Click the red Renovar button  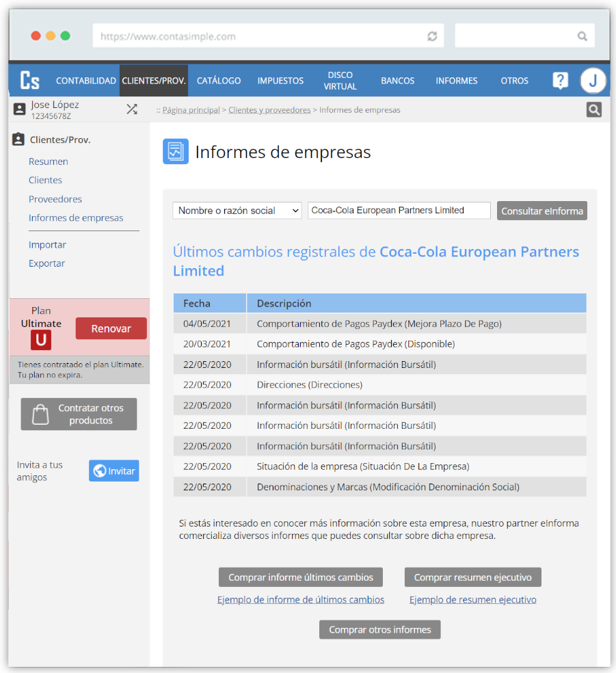(111, 328)
